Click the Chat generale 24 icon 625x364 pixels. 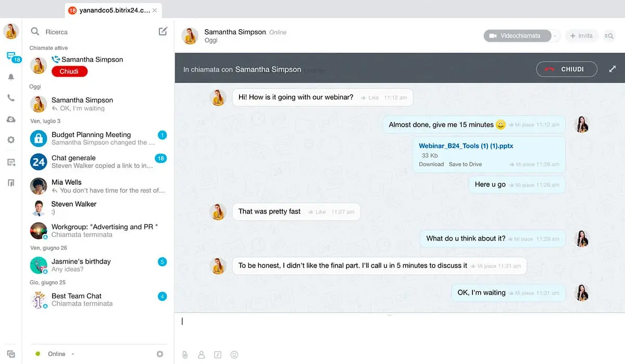point(39,161)
